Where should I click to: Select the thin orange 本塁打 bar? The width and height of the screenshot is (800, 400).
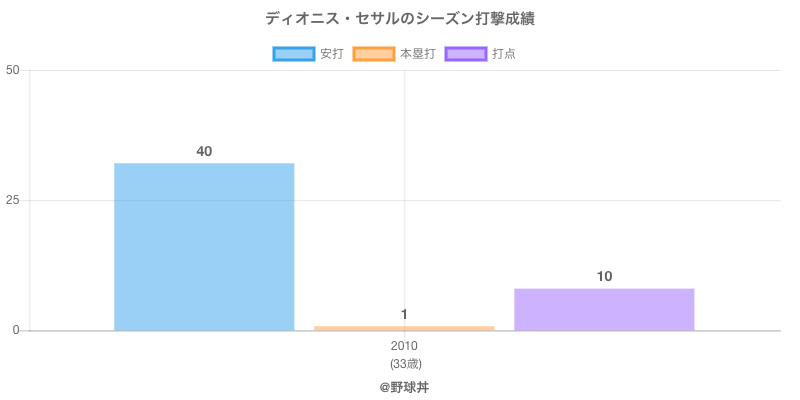click(x=404, y=327)
